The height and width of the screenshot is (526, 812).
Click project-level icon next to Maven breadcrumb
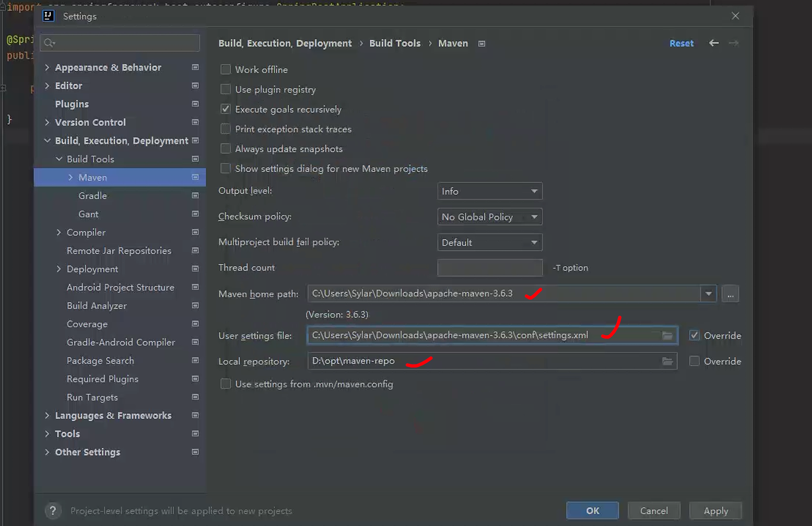[x=482, y=44]
